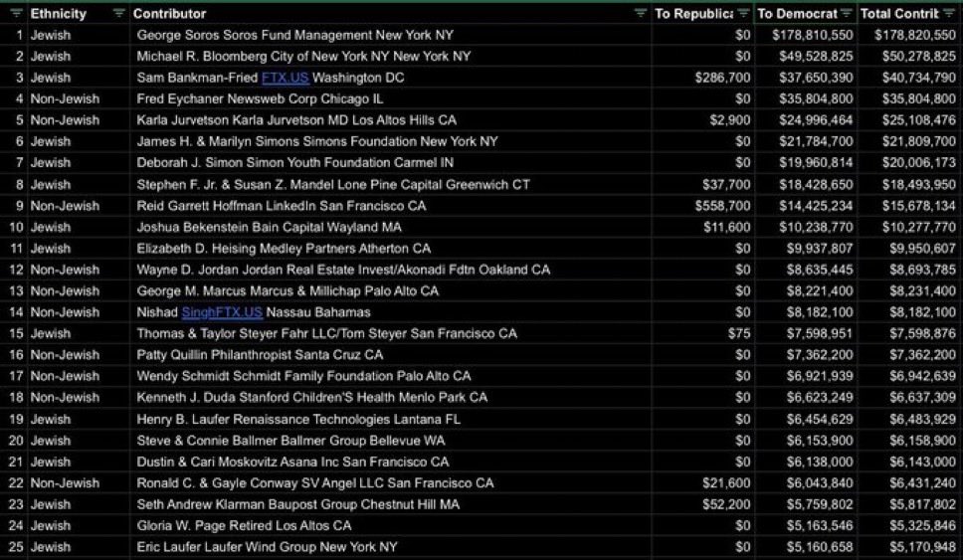Select the To Democrats header label
The height and width of the screenshot is (560, 963).
pyautogui.click(x=797, y=14)
